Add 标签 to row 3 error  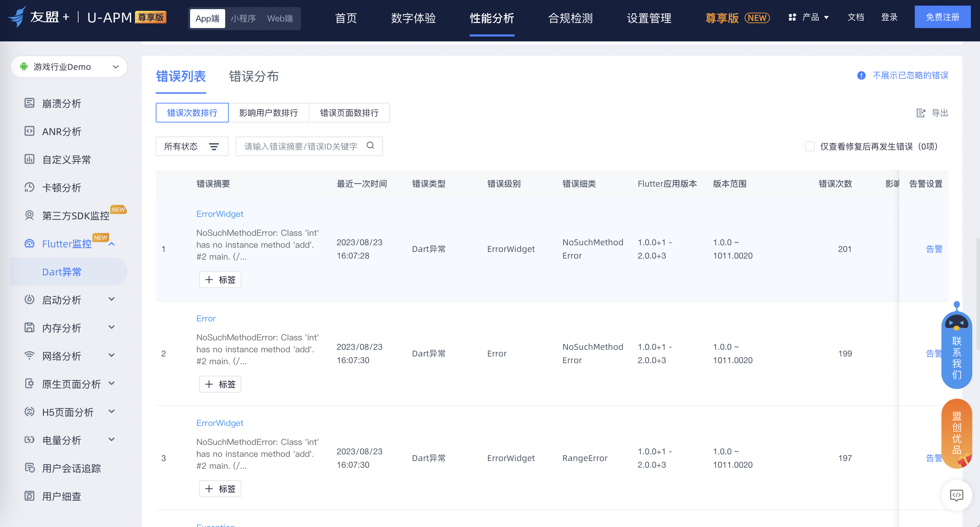tap(220, 488)
